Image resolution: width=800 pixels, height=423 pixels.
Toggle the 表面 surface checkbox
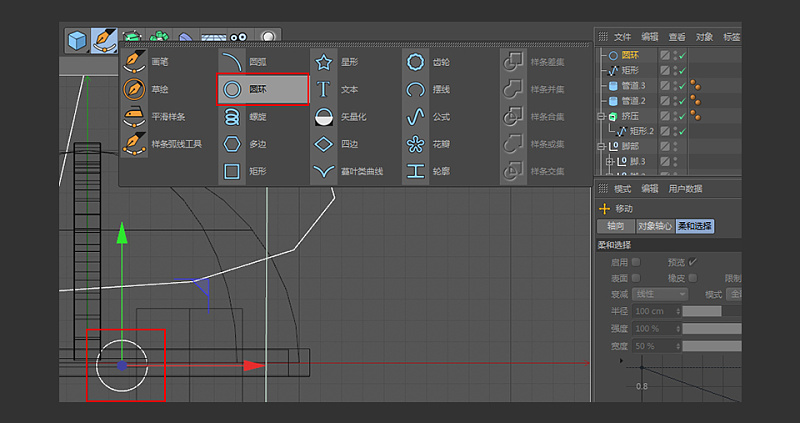coord(636,278)
